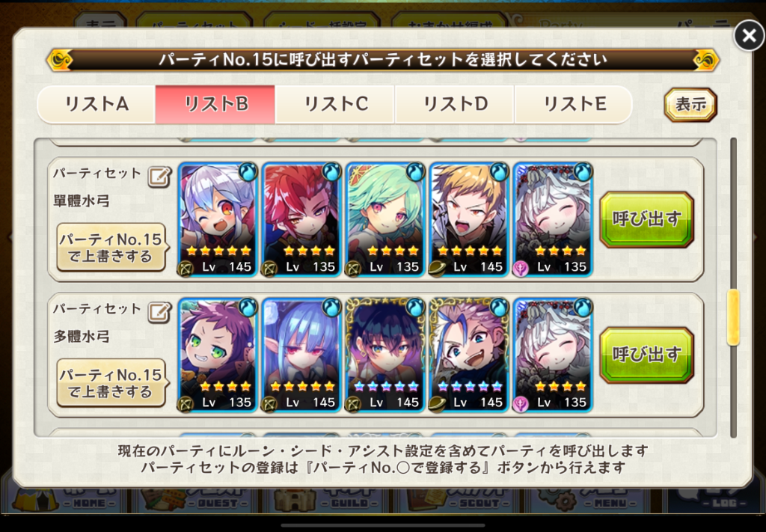Overwrite 單體水弓 set with Party No.15
Image resolution: width=766 pixels, height=532 pixels.
[111, 248]
